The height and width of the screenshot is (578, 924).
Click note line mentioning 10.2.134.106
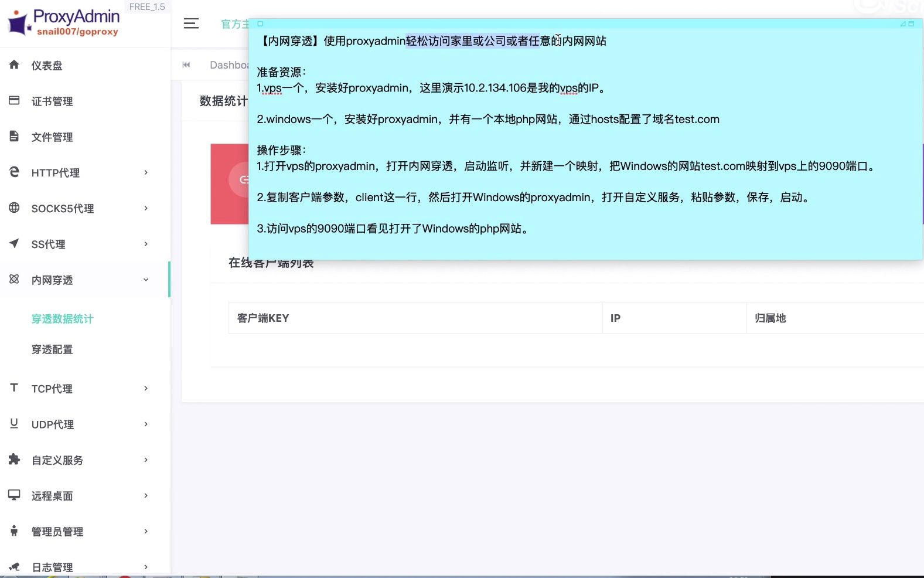click(x=431, y=88)
